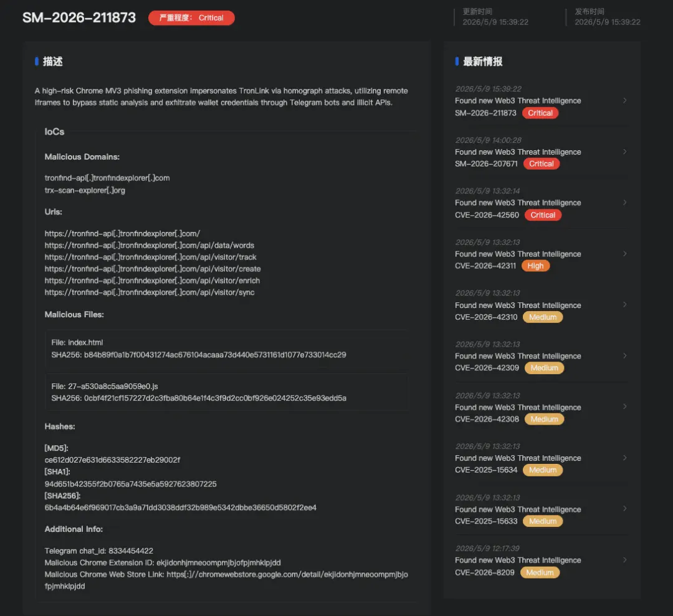Viewport: 673px width, 616px height.
Task: Click Medium badge next to CVE-2025-15634
Action: pos(543,470)
